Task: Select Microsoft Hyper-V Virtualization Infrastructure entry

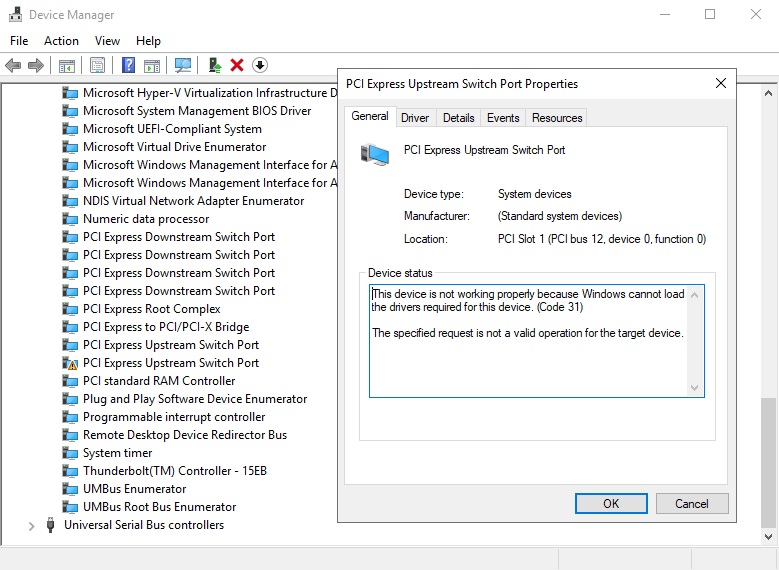Action: 209,93
